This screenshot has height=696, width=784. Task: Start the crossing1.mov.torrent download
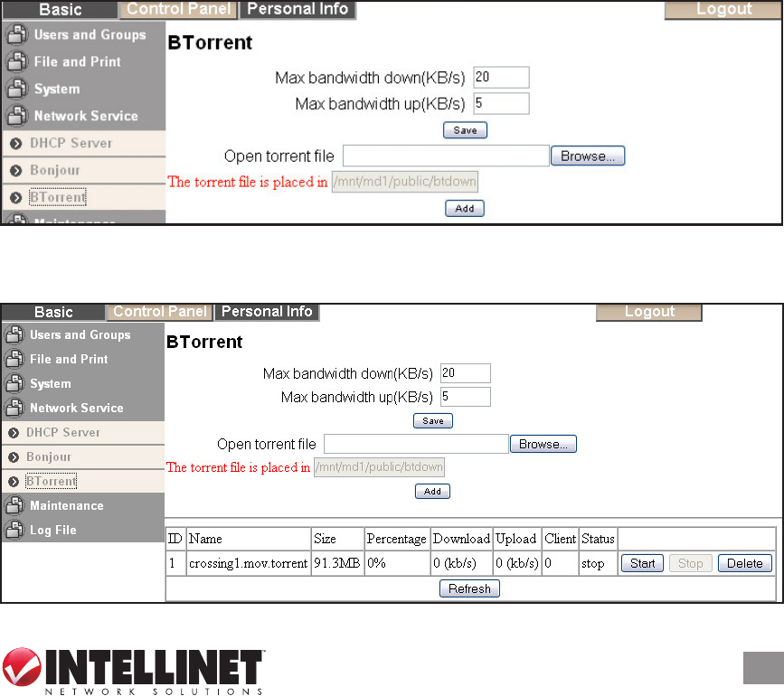(642, 564)
